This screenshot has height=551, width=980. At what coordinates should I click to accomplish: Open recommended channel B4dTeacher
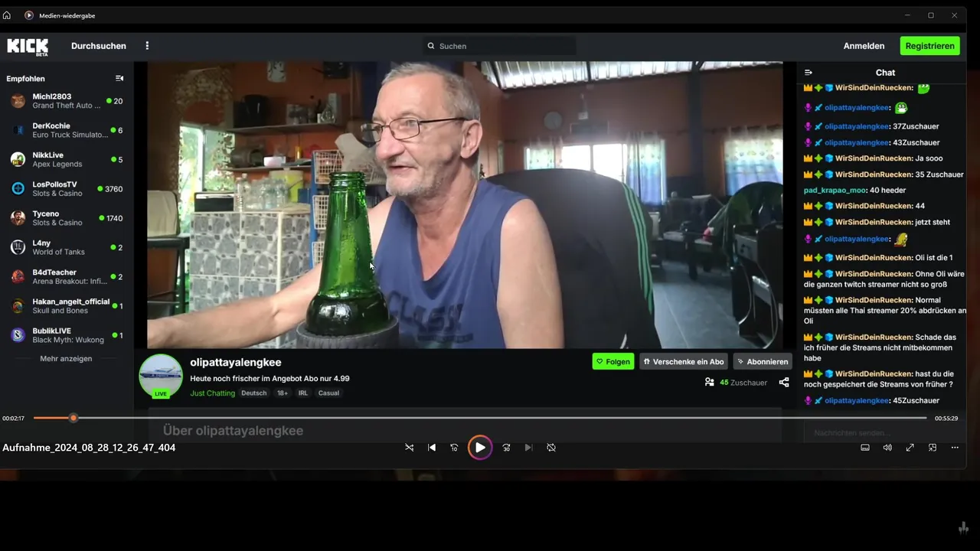[67, 276]
